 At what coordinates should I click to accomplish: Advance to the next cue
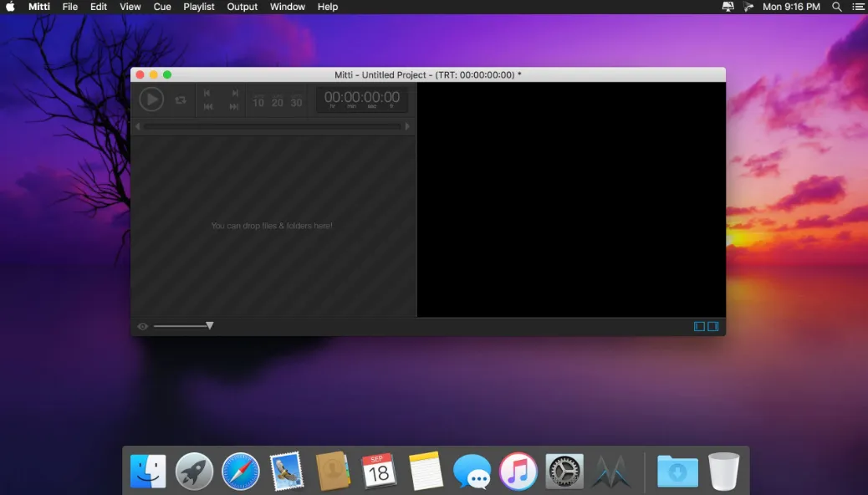pyautogui.click(x=235, y=93)
